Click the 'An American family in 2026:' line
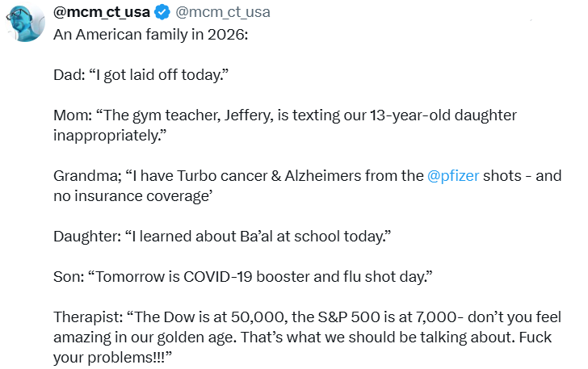The image size is (588, 369). (151, 35)
